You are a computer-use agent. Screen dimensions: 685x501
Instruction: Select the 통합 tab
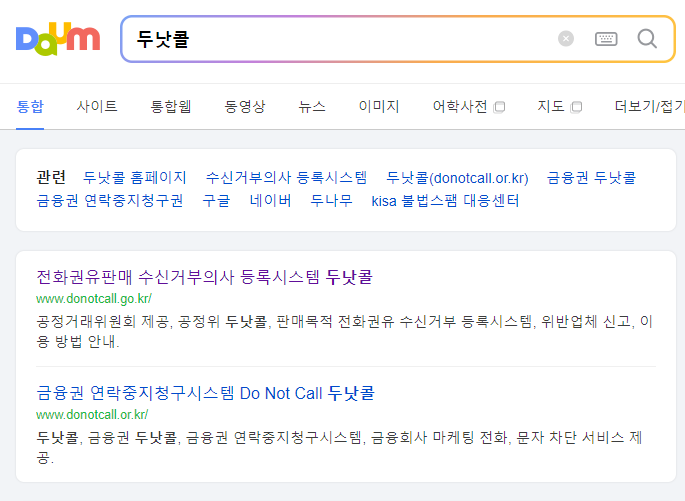(x=30, y=106)
